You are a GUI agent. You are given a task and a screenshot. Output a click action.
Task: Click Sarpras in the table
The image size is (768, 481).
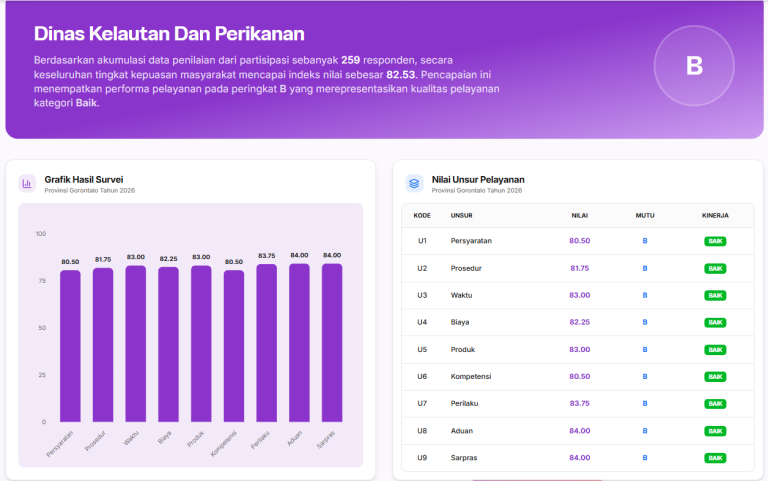click(x=464, y=458)
